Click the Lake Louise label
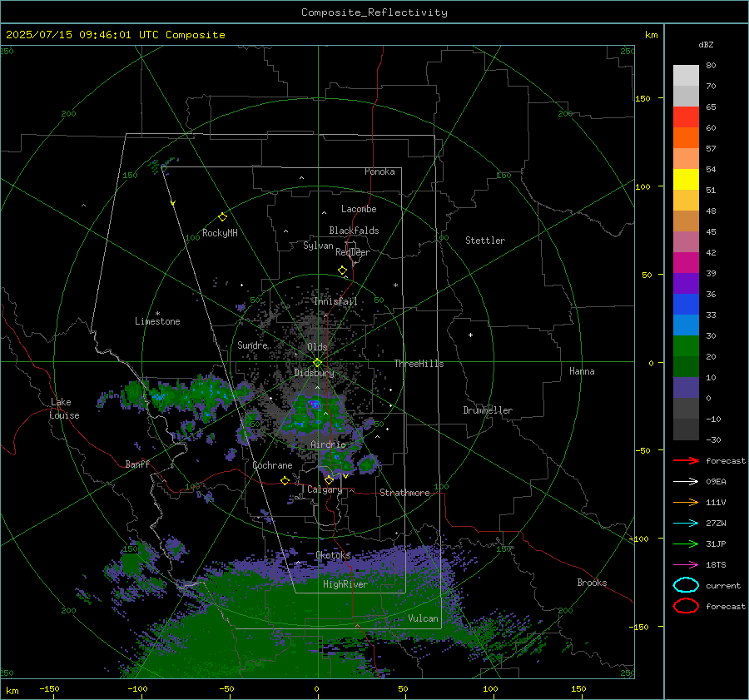 point(65,409)
